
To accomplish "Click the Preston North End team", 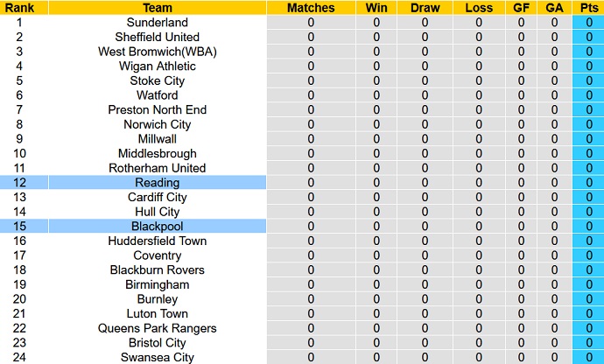I will point(158,109).
